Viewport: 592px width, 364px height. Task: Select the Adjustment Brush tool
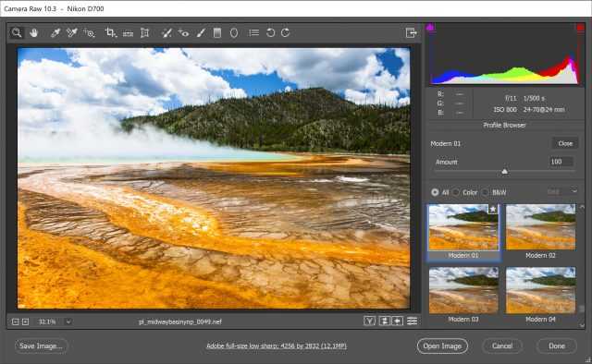tap(201, 33)
